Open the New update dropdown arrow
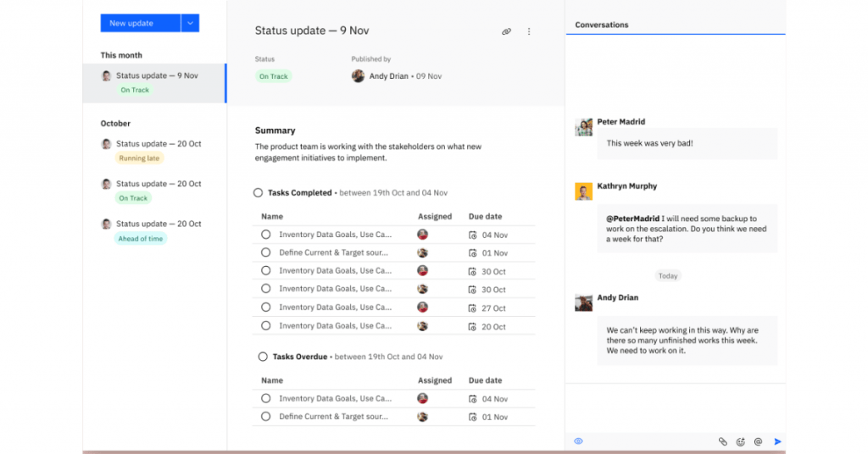Image resolution: width=868 pixels, height=454 pixels. 190,23
